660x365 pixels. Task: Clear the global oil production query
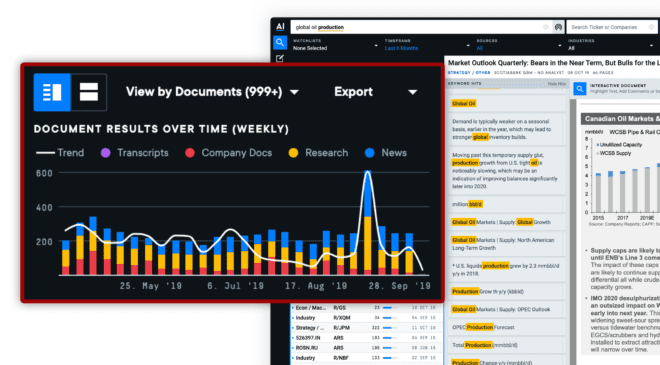pos(546,27)
